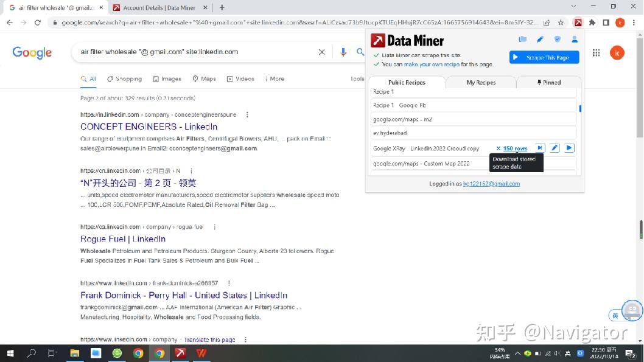
Task: Expand the Chrome tab search chevron
Action: (x=573, y=6)
